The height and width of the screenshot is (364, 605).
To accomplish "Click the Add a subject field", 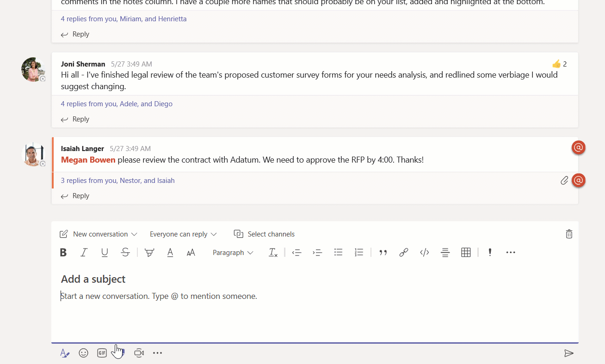I will (93, 279).
